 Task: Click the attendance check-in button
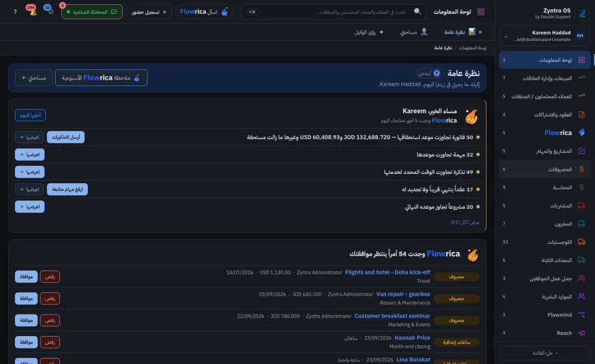coord(148,12)
